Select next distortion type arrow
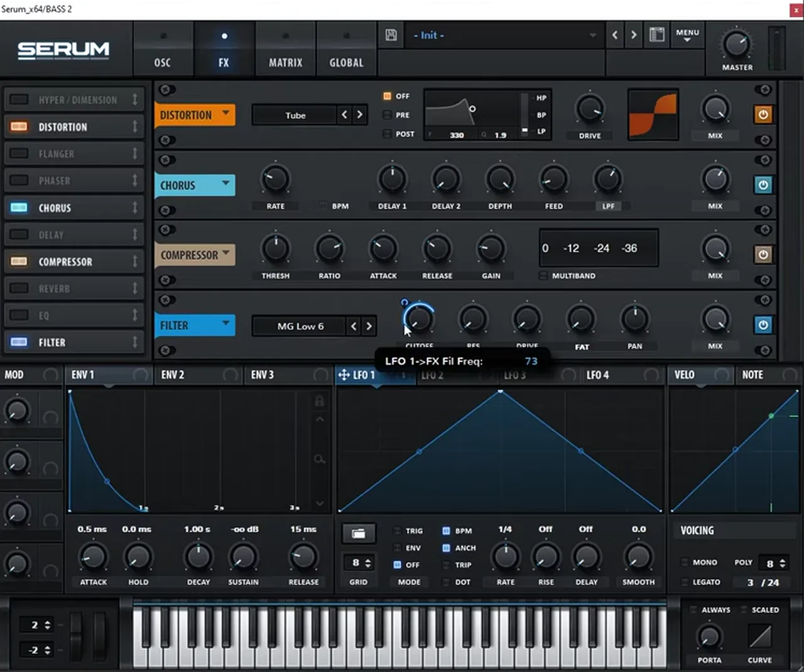 [360, 114]
